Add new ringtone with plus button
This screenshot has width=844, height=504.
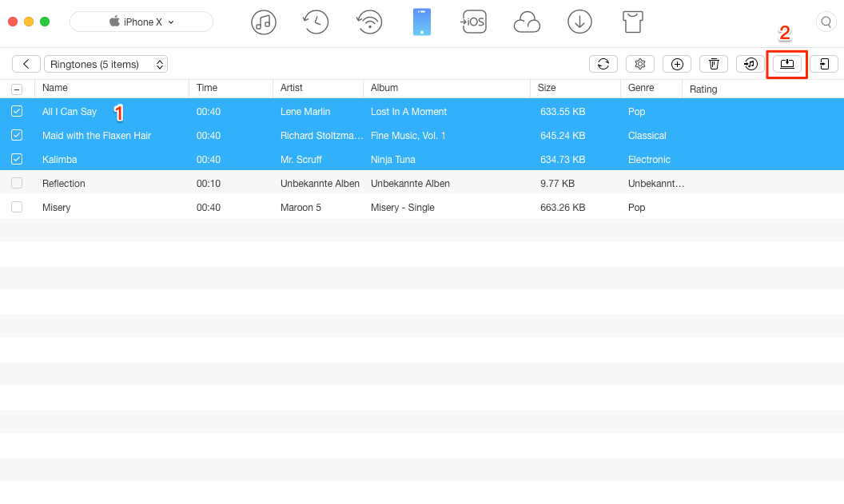coord(677,64)
